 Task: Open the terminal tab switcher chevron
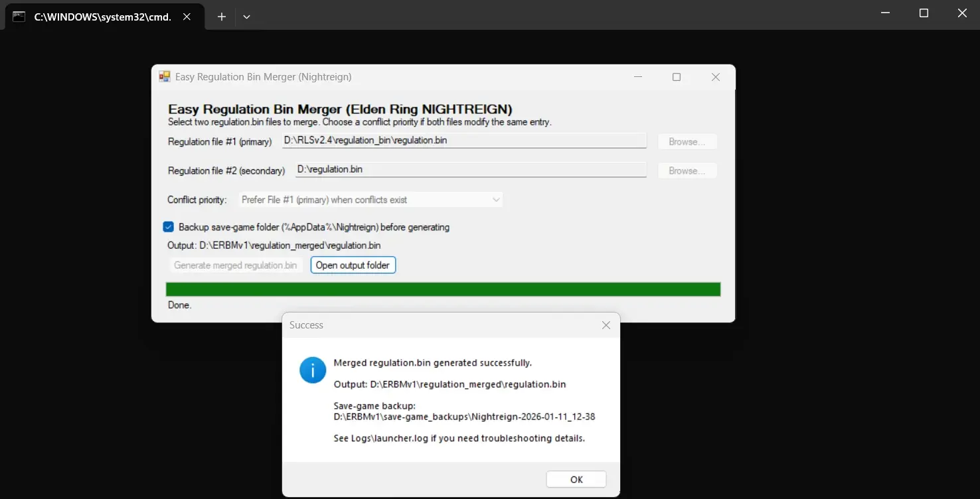tap(246, 16)
